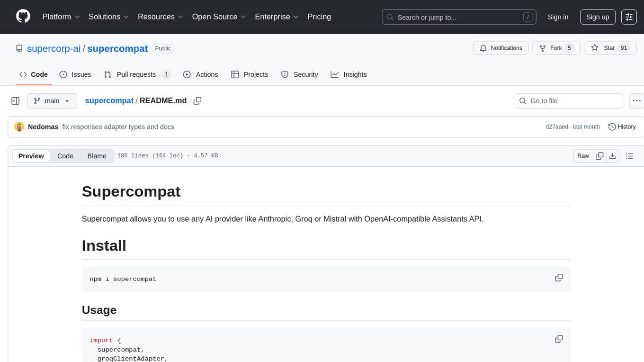The image size is (644, 362).
Task: Copy raw file contents
Action: pos(600,156)
